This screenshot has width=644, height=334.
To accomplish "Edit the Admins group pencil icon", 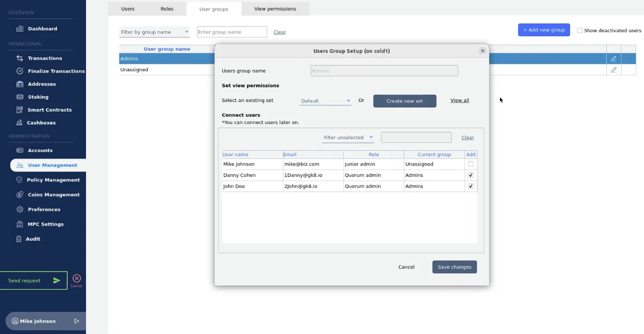I will 614,59.
